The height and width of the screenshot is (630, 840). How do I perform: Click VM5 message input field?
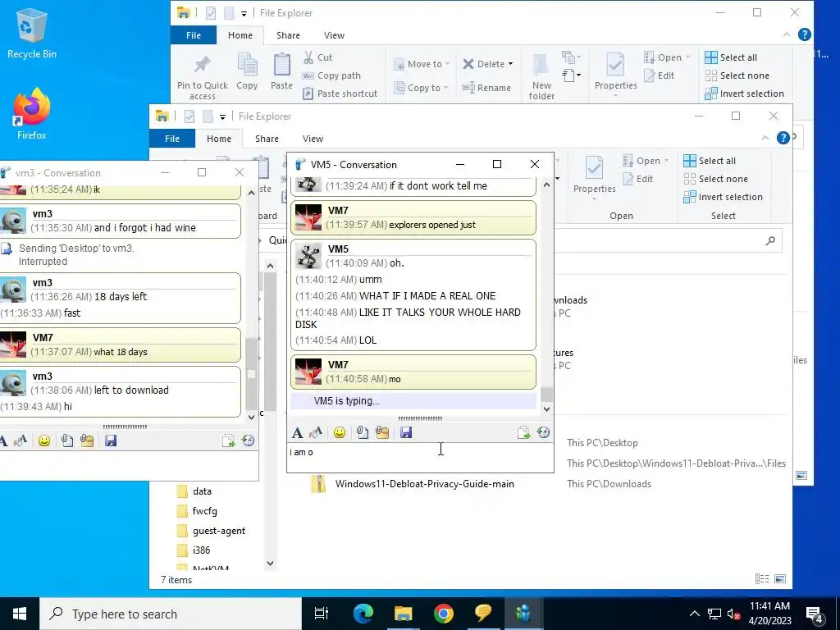click(420, 456)
